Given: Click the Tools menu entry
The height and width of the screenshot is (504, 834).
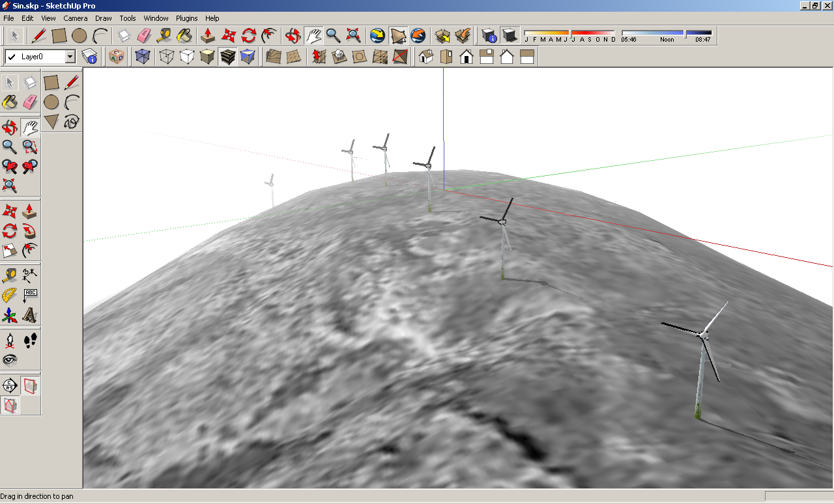Looking at the screenshot, I should point(127,18).
